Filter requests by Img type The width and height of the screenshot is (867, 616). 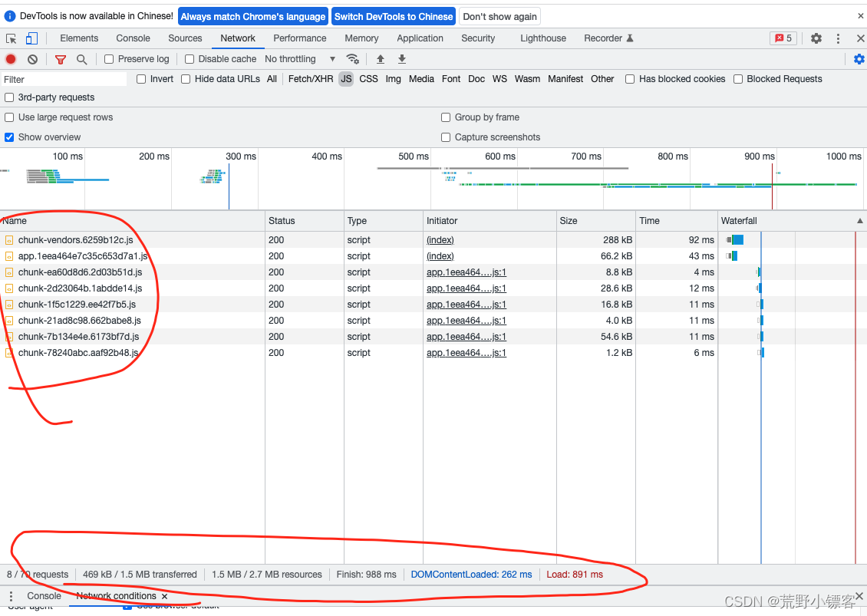(393, 79)
